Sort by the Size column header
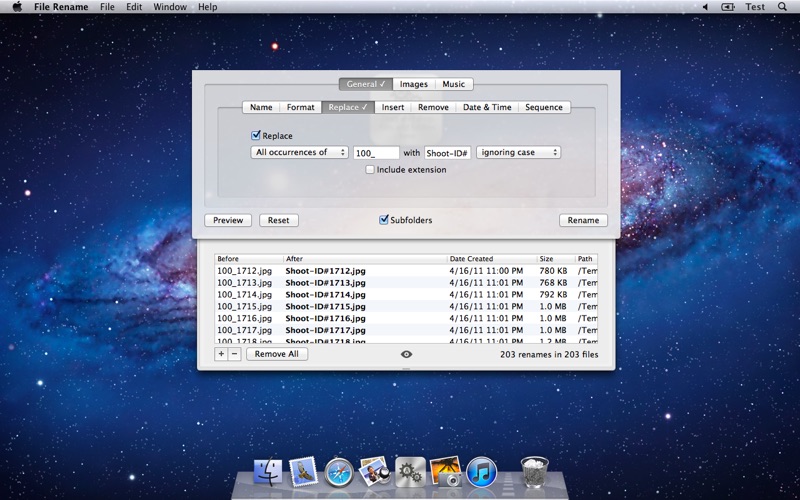 pos(556,259)
